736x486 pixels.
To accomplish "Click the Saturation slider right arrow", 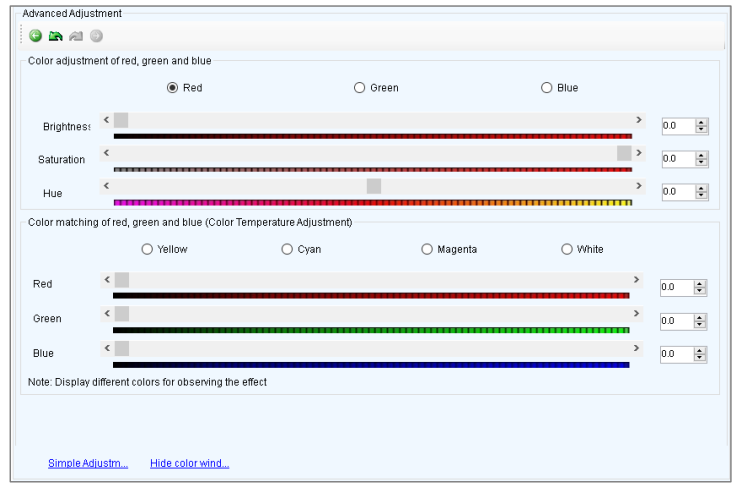I will 639,153.
